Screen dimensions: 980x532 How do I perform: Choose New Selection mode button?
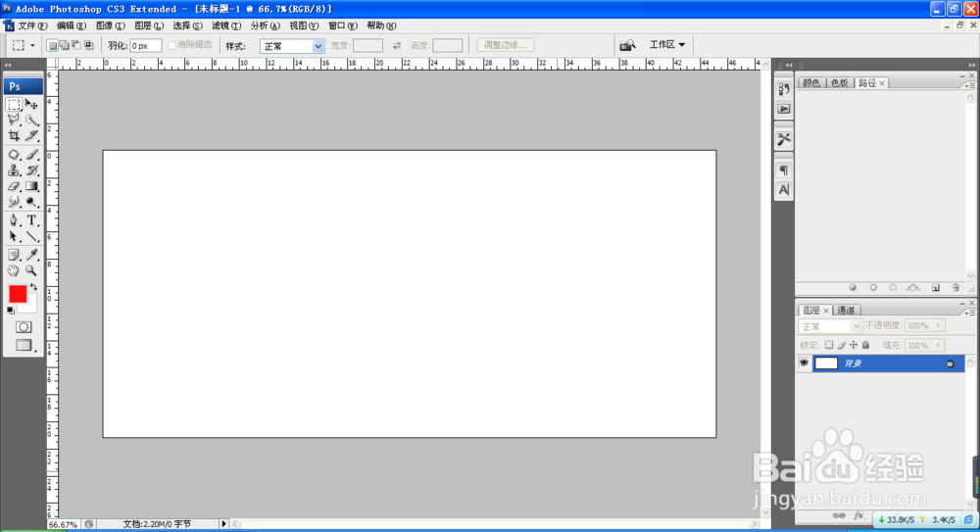coord(53,45)
